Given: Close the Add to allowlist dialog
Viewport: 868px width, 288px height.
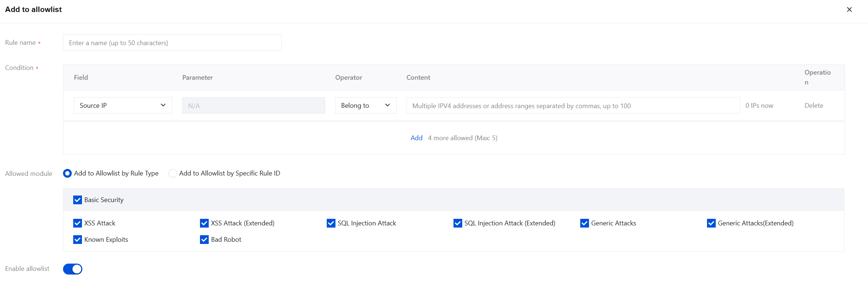Looking at the screenshot, I should click(849, 9).
